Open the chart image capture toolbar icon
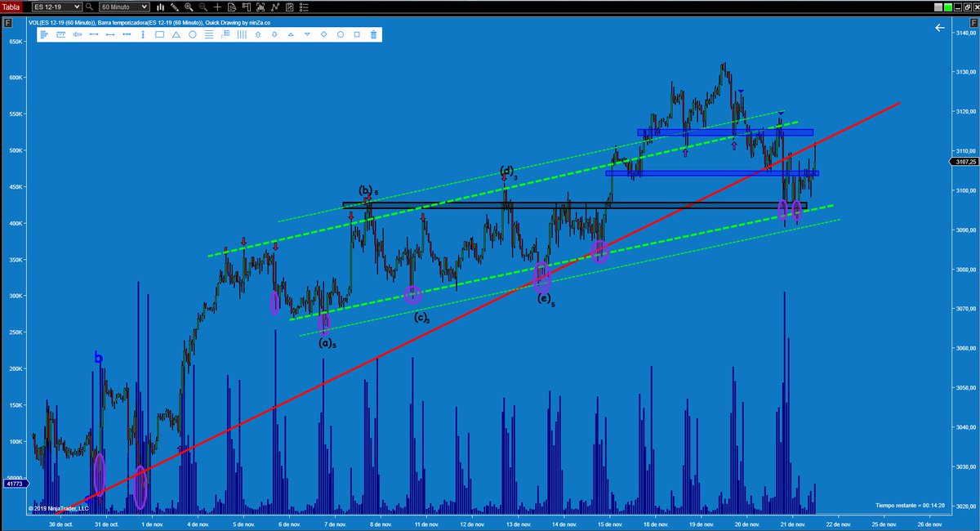 261,7
